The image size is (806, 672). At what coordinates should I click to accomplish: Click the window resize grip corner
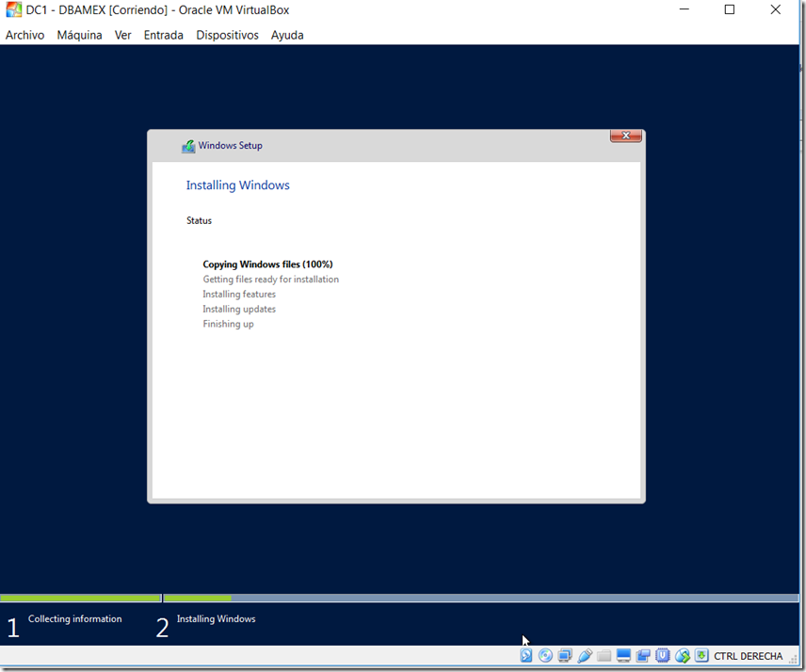(794, 659)
